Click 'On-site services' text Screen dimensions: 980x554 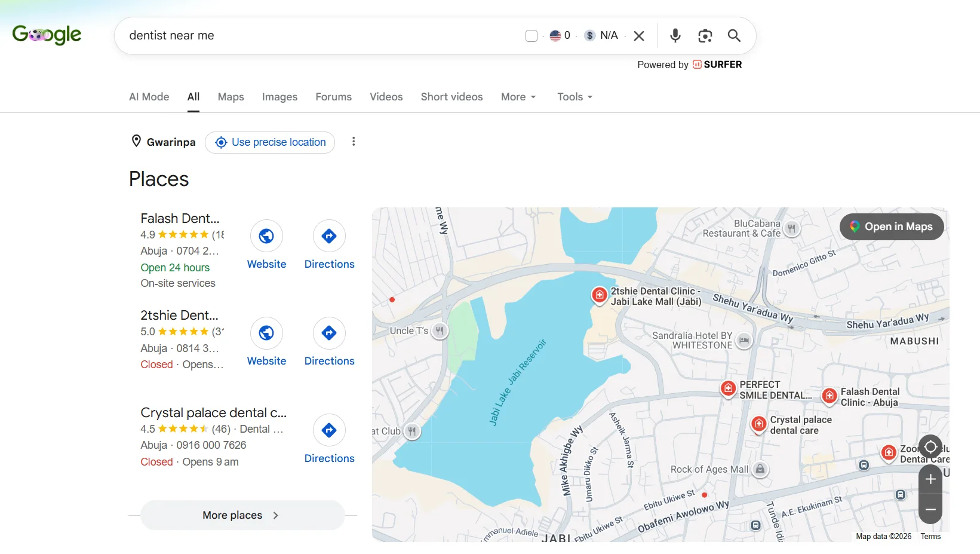click(x=178, y=283)
